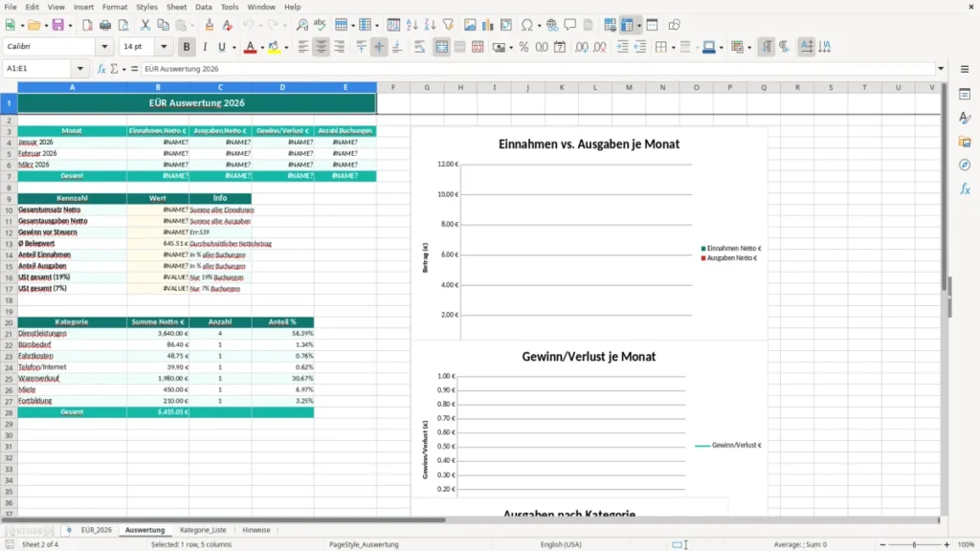Open the borders dropdown arrow

point(673,48)
